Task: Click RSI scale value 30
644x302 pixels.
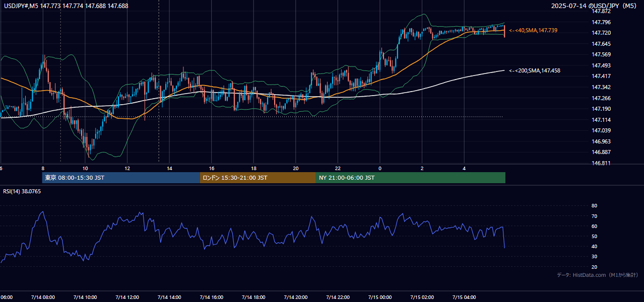Action: [x=595, y=257]
